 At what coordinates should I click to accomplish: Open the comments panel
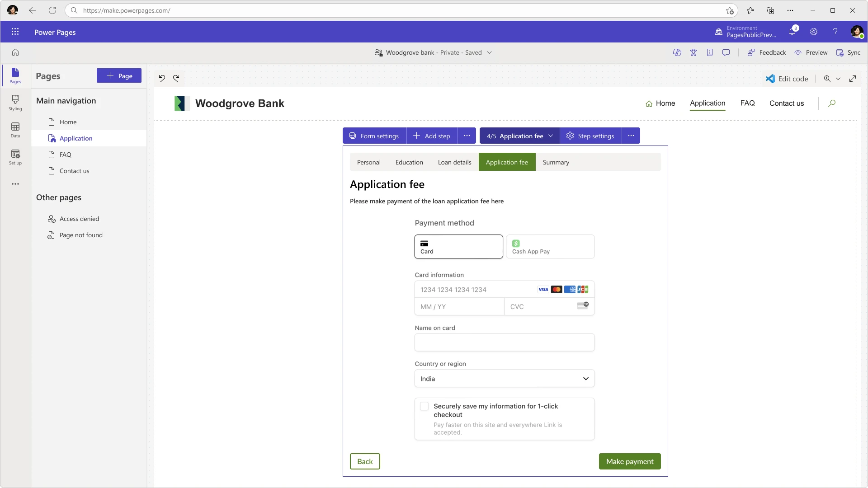click(726, 52)
